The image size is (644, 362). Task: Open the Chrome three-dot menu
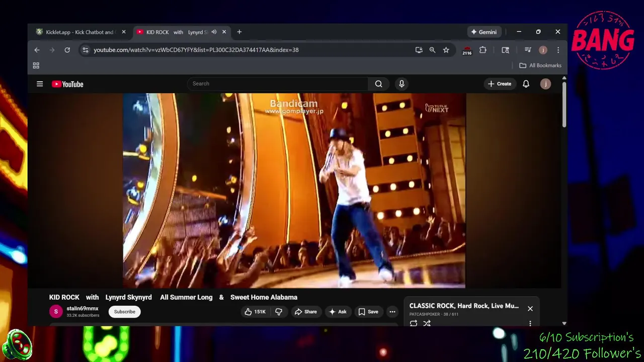558,50
